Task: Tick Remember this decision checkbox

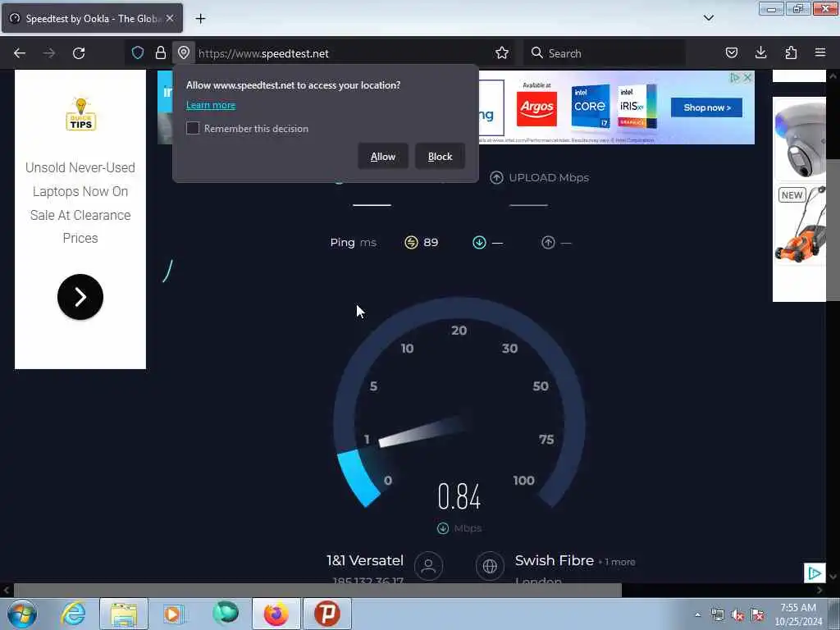Action: [x=193, y=129]
